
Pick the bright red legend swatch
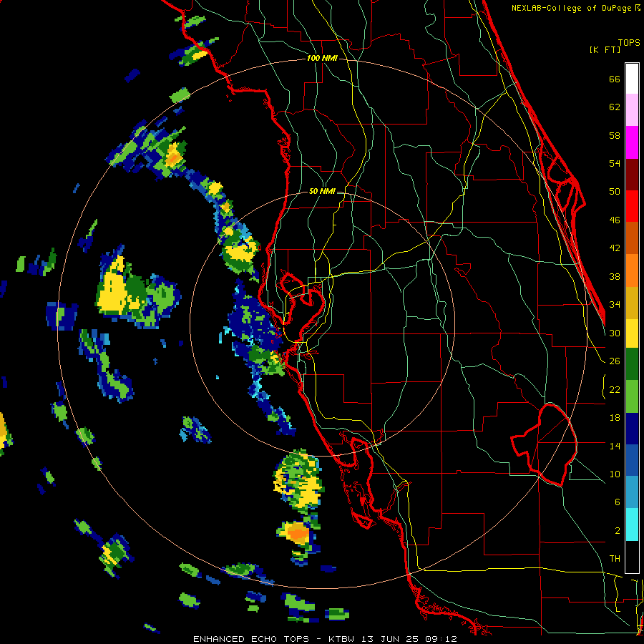(632, 206)
